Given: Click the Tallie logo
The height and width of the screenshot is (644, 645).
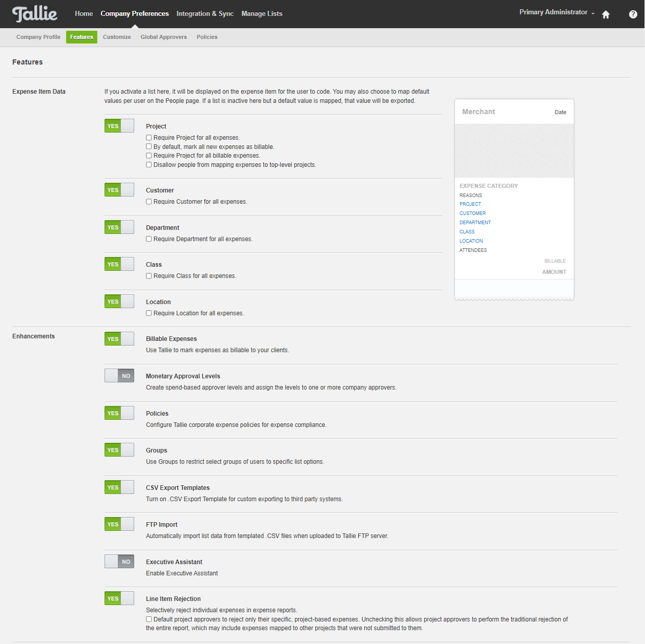Looking at the screenshot, I should 34,14.
